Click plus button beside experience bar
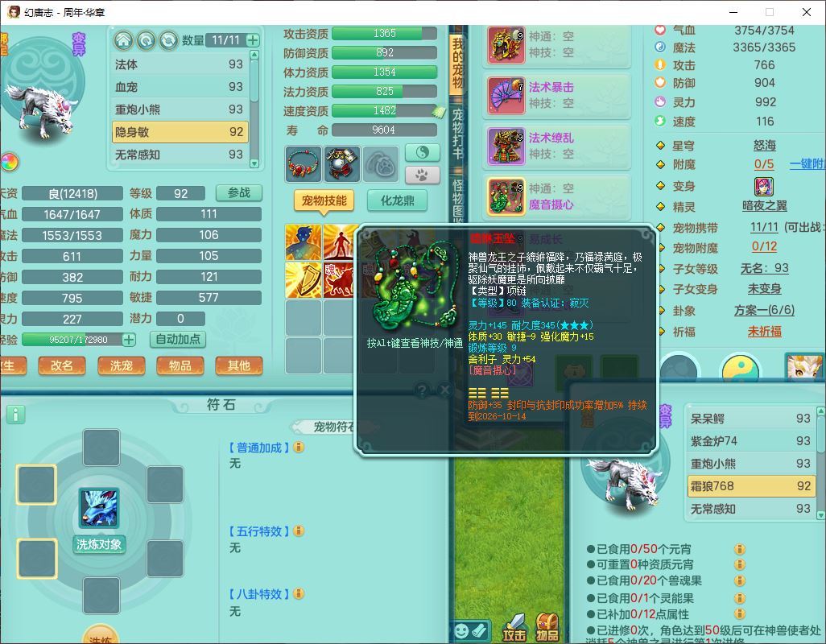 click(x=129, y=340)
